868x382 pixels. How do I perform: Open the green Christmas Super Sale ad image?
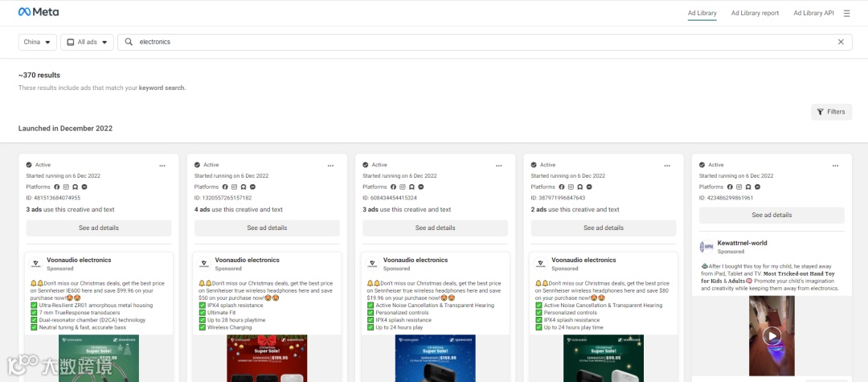click(x=99, y=358)
